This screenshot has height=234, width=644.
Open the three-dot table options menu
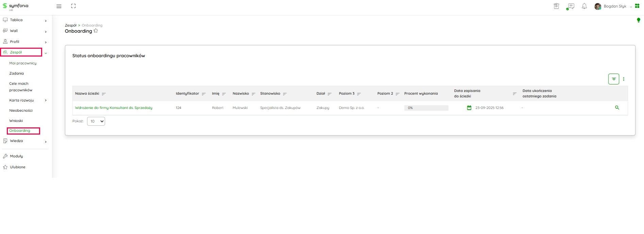[624, 79]
